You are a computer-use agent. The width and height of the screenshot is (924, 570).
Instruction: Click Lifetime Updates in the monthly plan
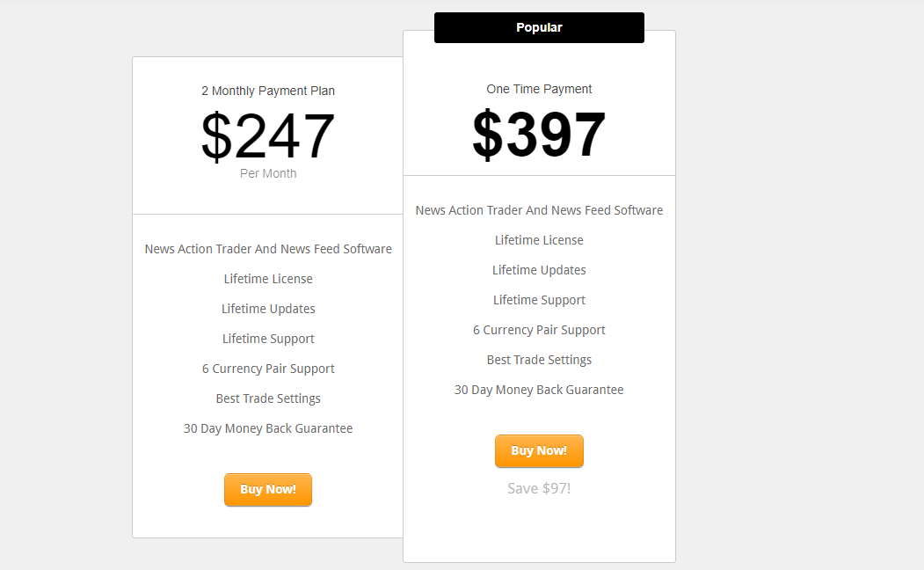268,309
